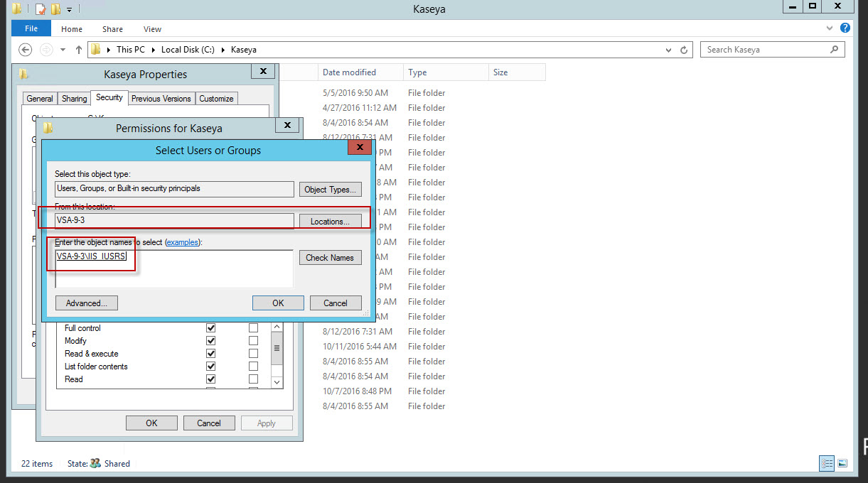Screen dimensions: 868x483
Task: Click the Check Names button
Action: (x=330, y=258)
